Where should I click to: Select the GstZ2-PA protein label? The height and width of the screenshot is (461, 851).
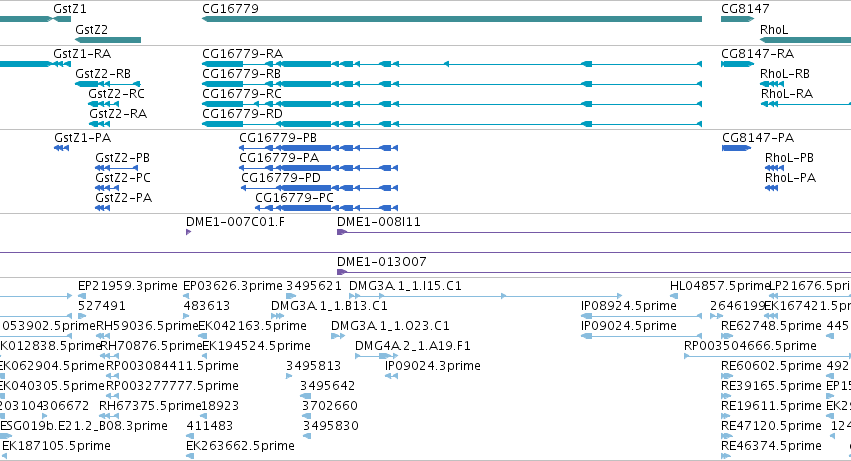[124, 198]
